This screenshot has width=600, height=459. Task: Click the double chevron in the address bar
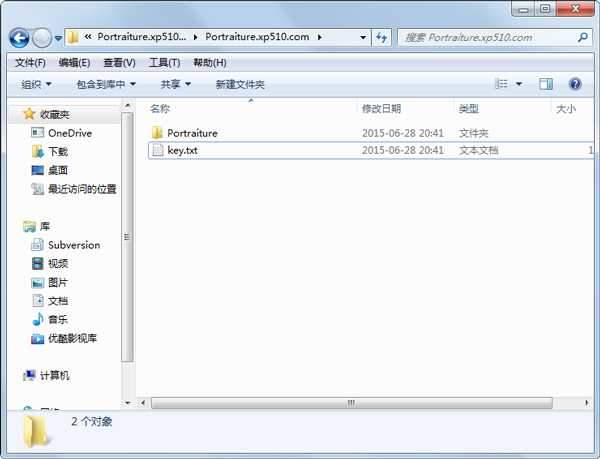click(x=88, y=37)
